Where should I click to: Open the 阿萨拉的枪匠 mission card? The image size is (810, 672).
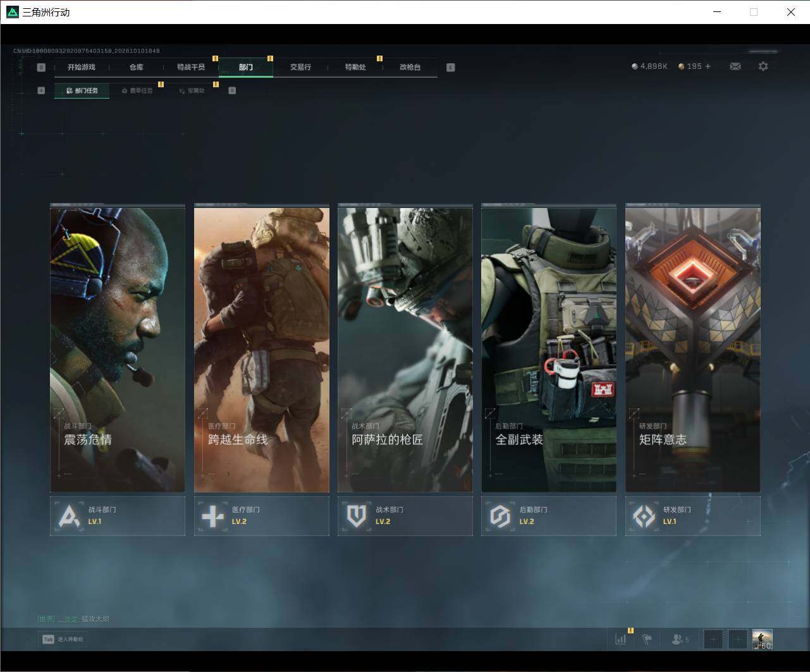(x=405, y=348)
